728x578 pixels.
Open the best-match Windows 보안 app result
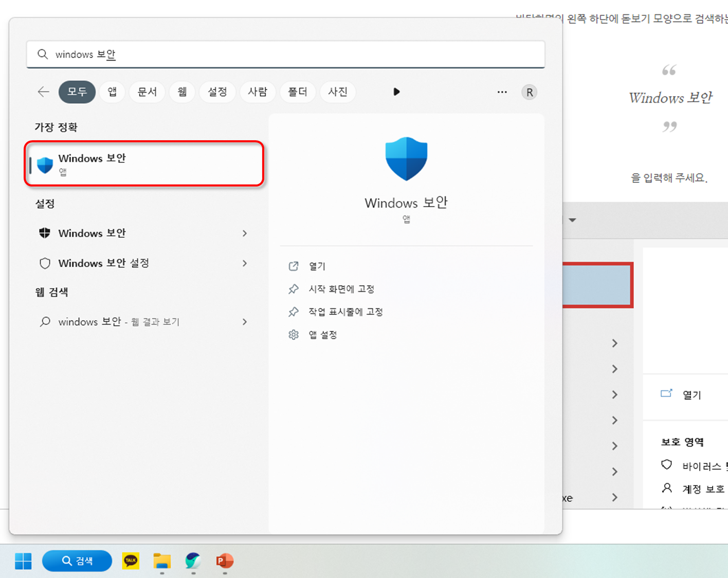[144, 163]
